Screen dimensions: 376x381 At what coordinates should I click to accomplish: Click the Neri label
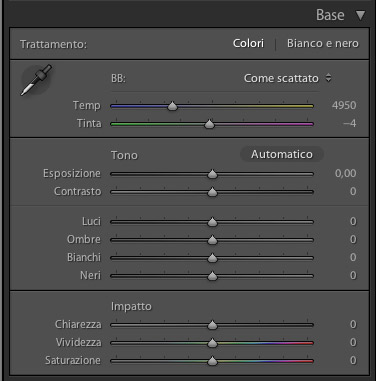click(x=90, y=276)
